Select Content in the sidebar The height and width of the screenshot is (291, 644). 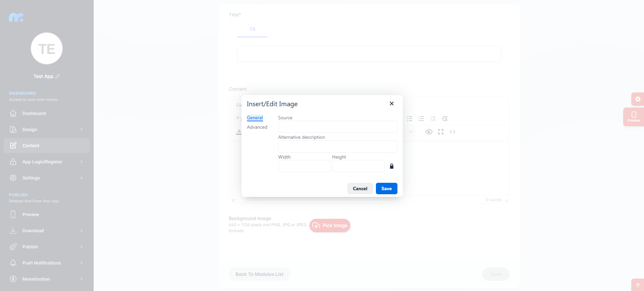coord(47,145)
